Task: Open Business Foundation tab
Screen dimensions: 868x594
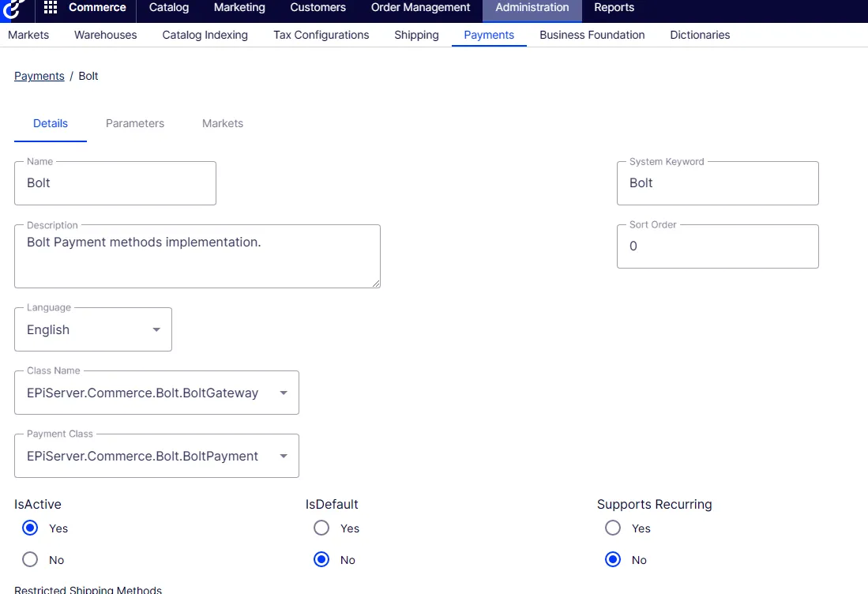Action: 592,35
